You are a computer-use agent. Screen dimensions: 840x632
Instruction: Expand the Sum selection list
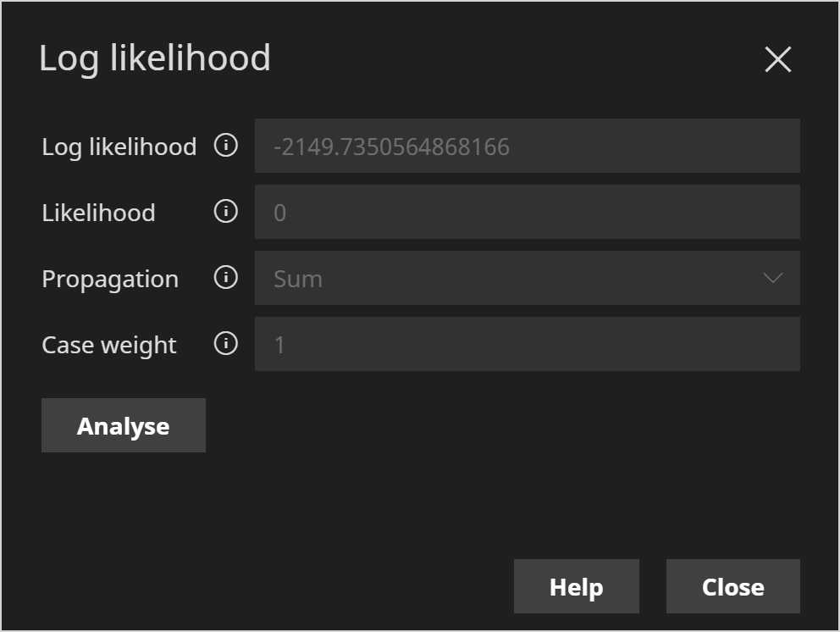point(527,278)
